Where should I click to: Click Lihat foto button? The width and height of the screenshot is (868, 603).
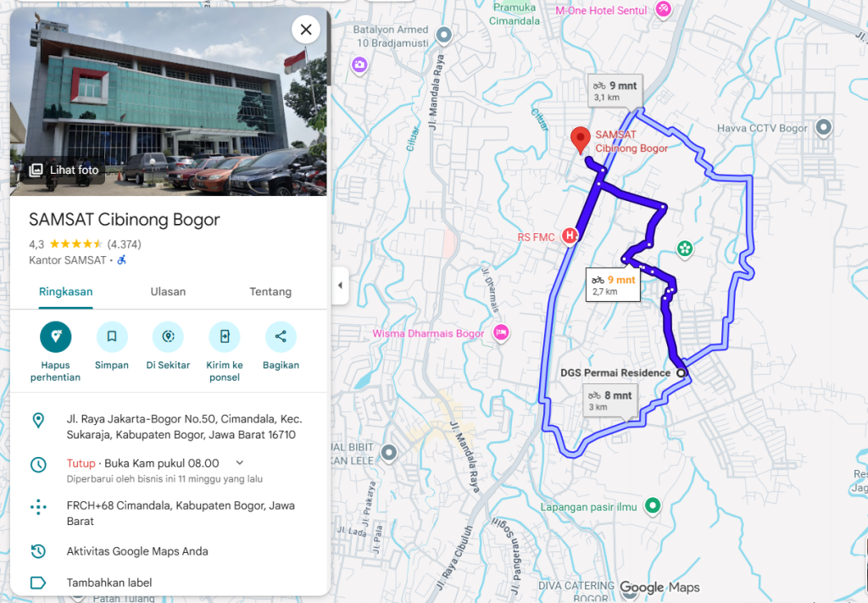click(x=64, y=170)
